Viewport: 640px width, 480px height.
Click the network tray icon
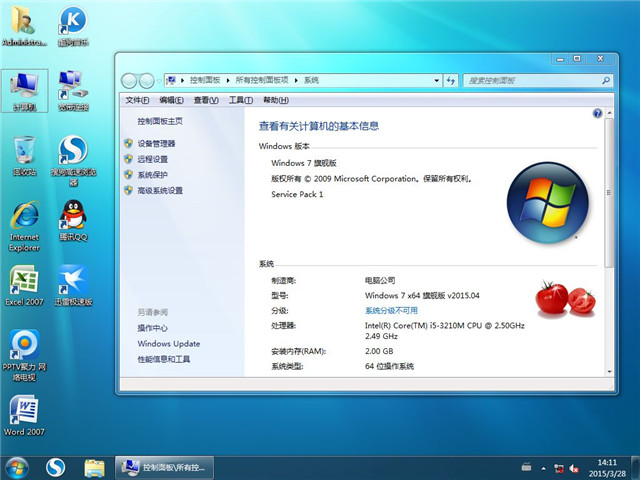click(558, 468)
